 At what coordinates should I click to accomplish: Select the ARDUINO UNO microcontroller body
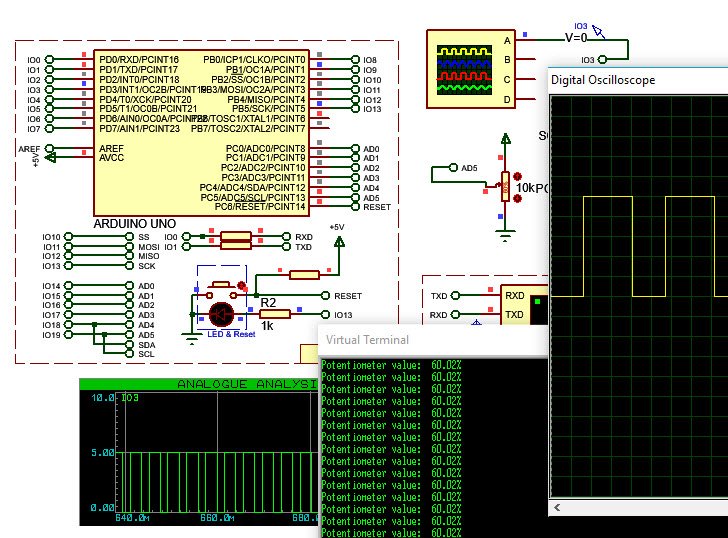point(202,133)
